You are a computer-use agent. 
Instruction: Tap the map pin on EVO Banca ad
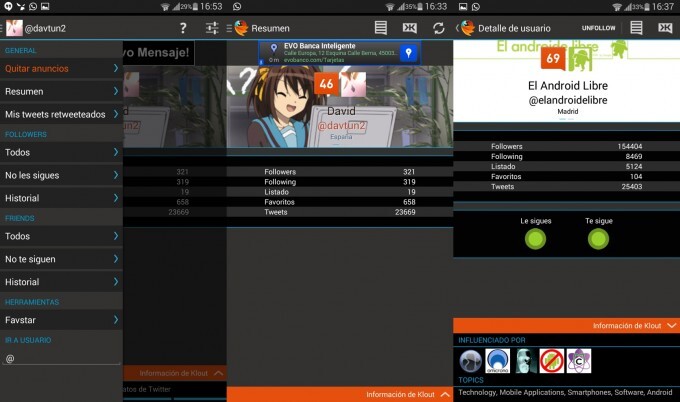point(408,53)
